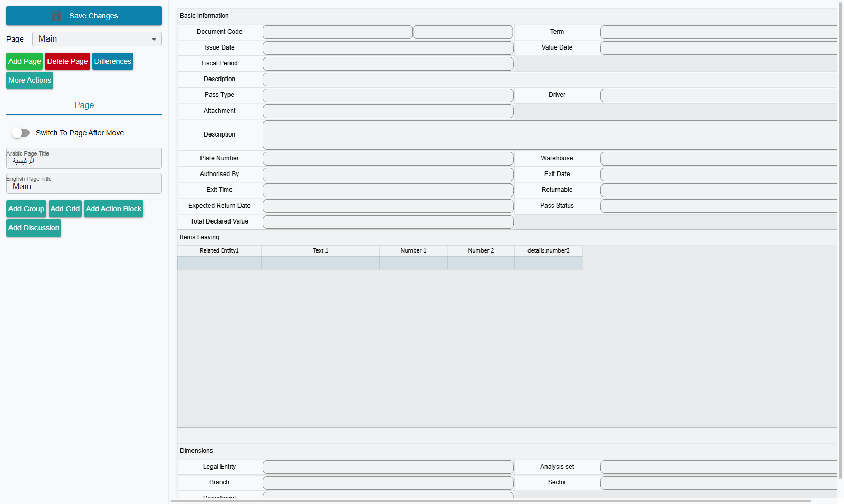The image size is (844, 504).
Task: Open the Differences button
Action: (x=113, y=61)
